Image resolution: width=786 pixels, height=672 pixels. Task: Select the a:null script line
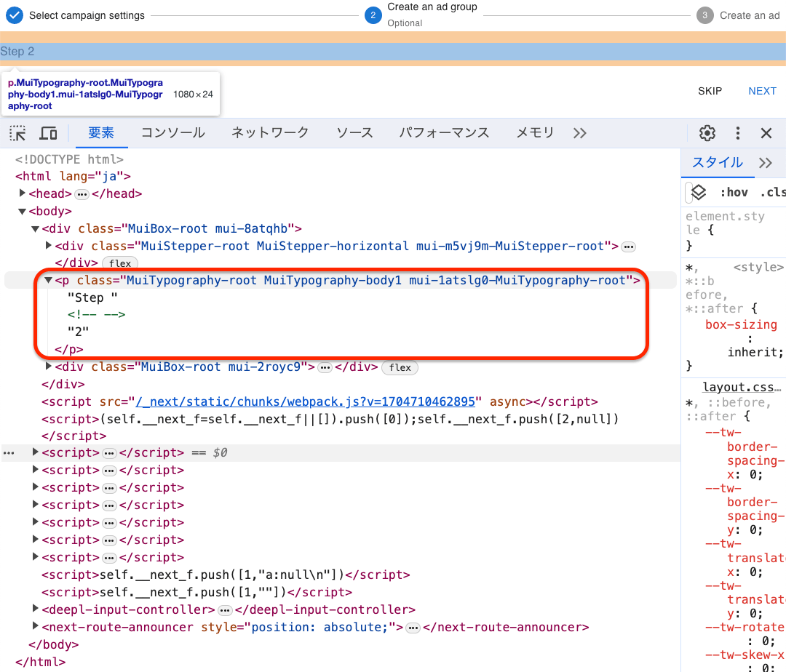tap(226, 575)
